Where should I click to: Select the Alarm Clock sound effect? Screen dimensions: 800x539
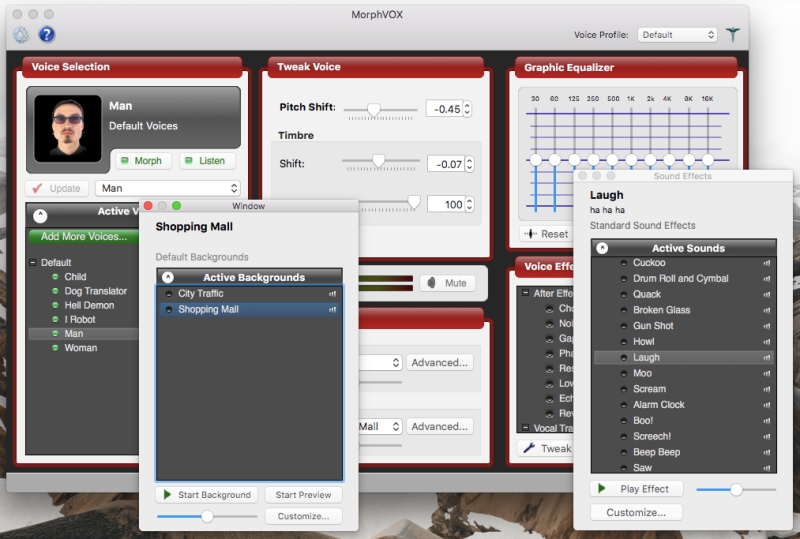pyautogui.click(x=659, y=405)
